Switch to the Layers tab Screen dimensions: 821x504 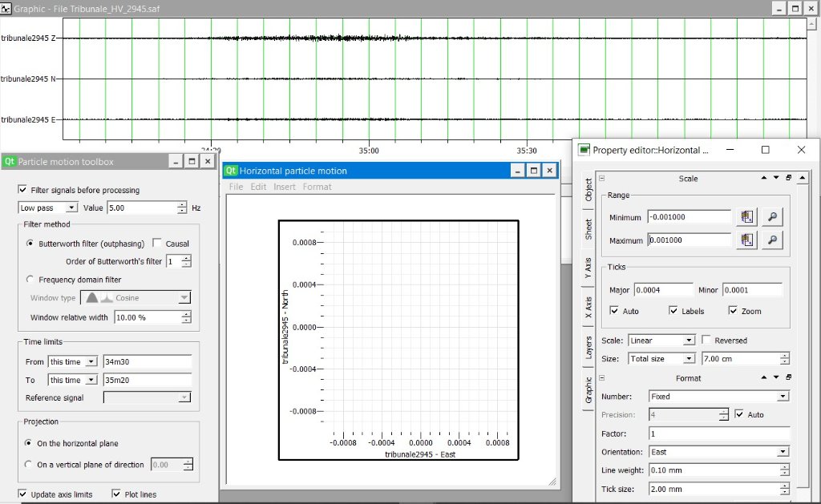pos(588,347)
